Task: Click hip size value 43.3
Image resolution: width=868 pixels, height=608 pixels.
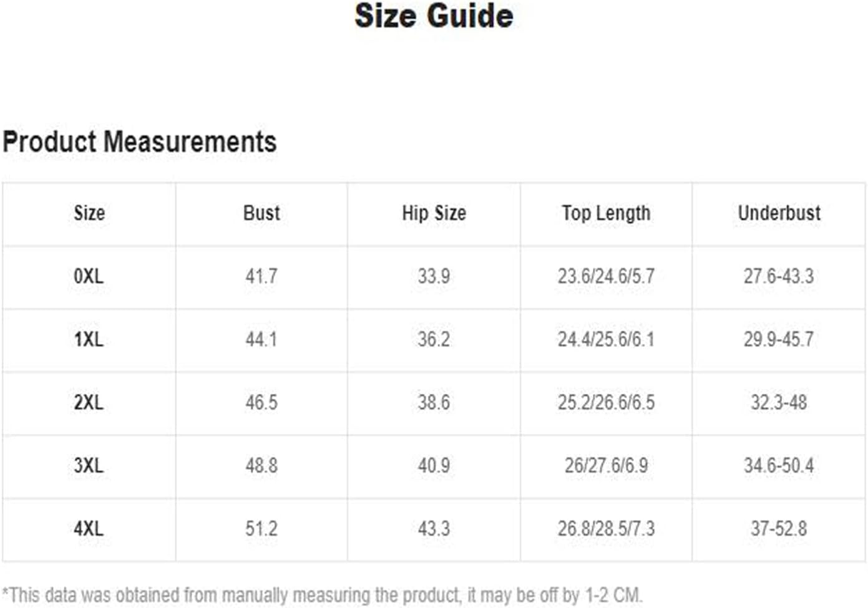Action: pyautogui.click(x=434, y=529)
